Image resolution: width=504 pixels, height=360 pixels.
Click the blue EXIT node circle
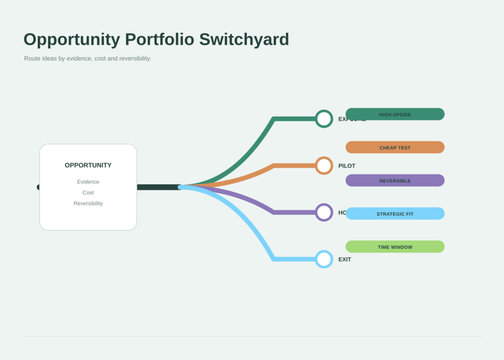324,259
